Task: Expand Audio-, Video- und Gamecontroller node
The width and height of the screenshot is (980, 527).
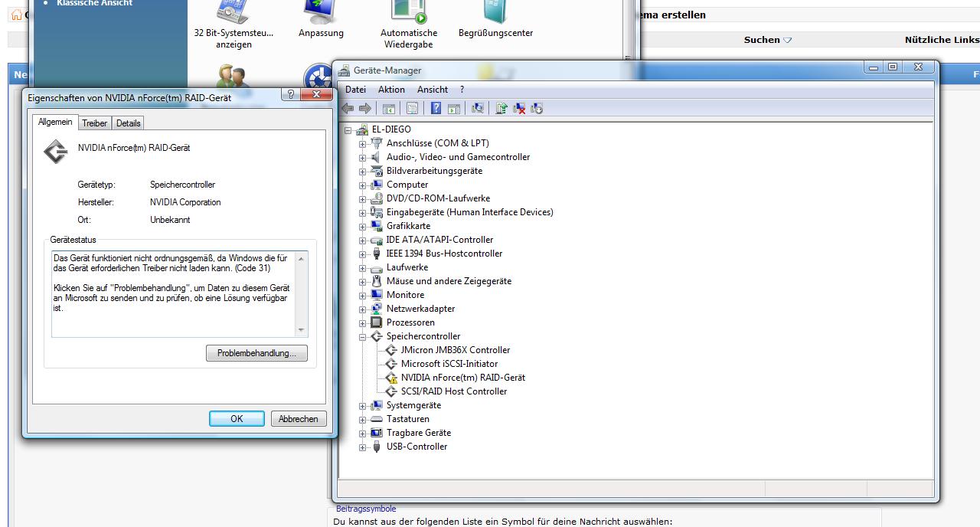Action: 363,158
